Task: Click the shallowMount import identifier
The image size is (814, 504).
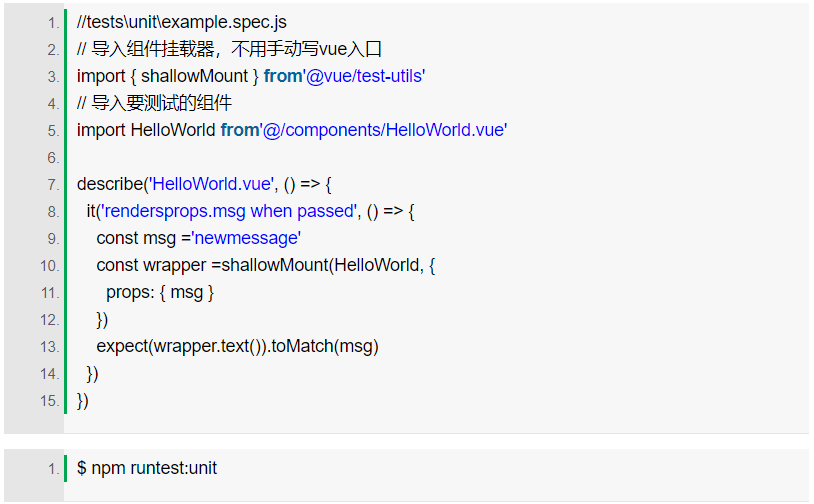Action: [x=195, y=76]
